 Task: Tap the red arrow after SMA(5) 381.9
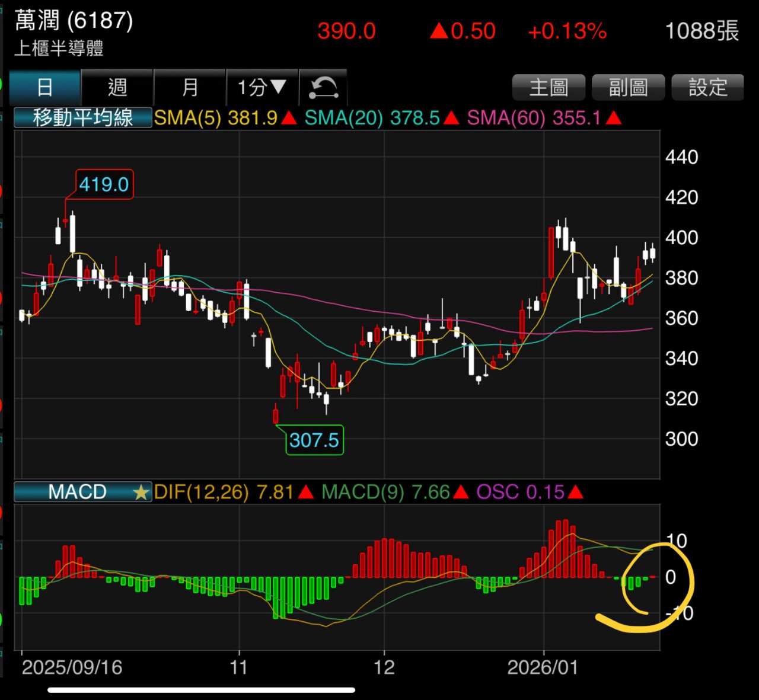click(x=289, y=118)
